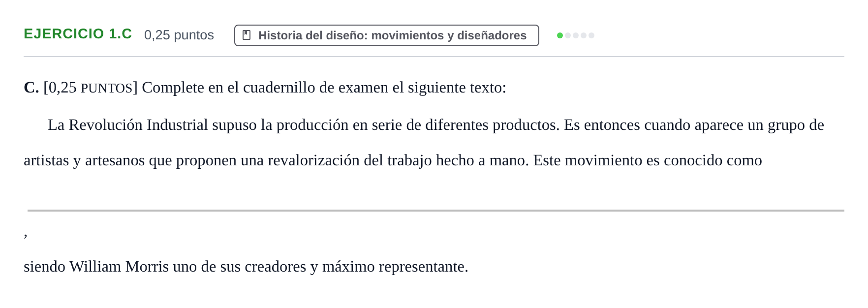Click the bold C. question letter
This screenshot has width=868, height=308.
click(x=31, y=88)
